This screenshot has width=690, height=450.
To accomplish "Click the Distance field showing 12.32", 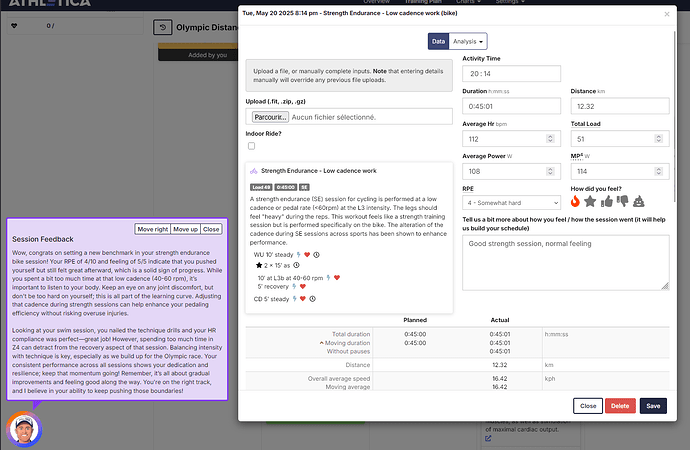I will (x=620, y=106).
